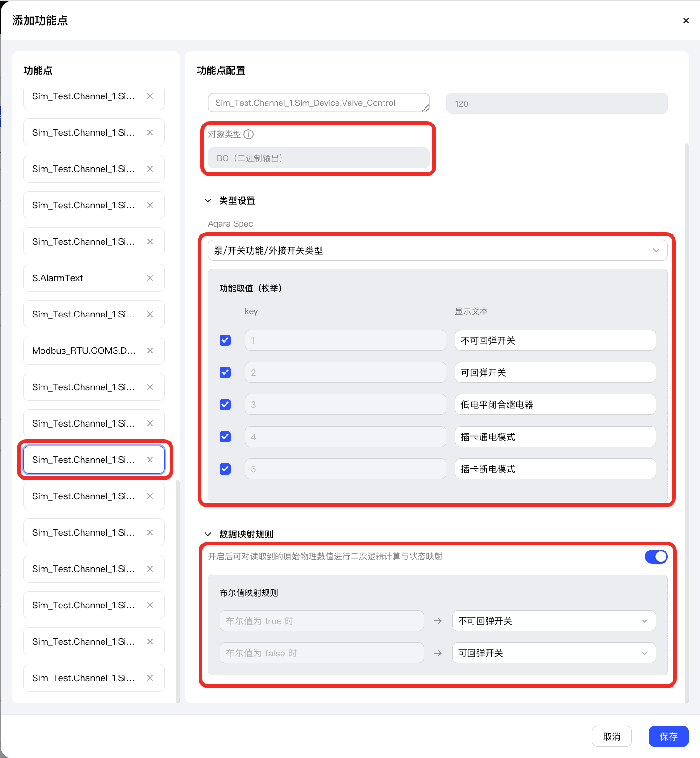
Task: Toggle the checkbox for 低电平闭合继电器
Action: coord(225,405)
